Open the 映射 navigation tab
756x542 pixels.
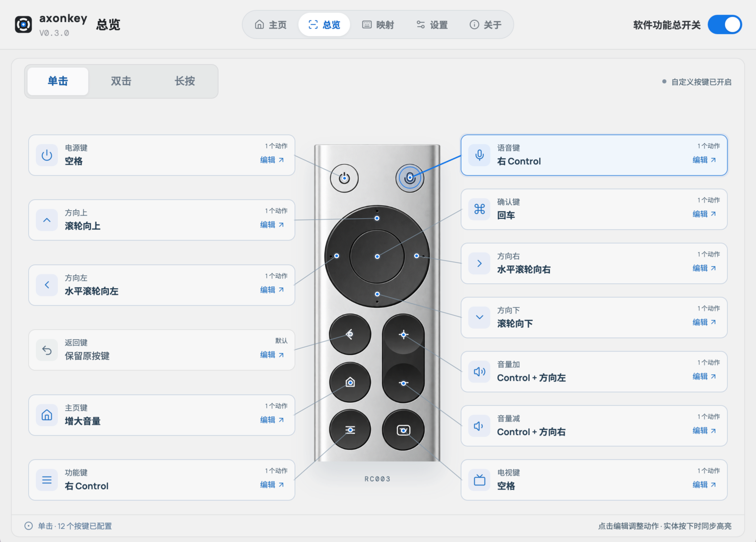378,25
